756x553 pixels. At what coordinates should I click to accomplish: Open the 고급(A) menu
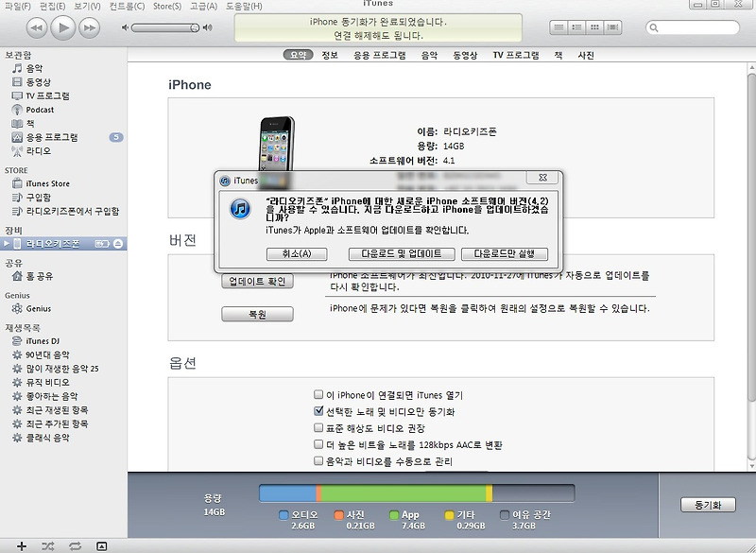pos(203,7)
